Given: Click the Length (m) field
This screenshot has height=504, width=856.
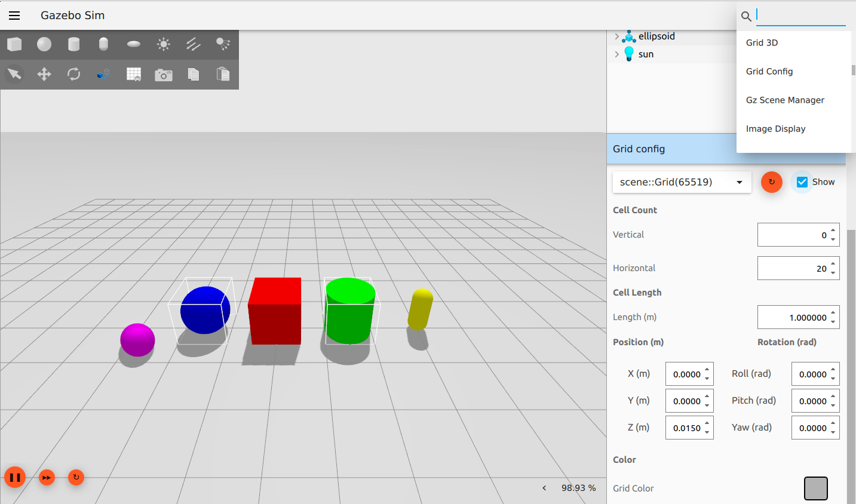Looking at the screenshot, I should (798, 317).
